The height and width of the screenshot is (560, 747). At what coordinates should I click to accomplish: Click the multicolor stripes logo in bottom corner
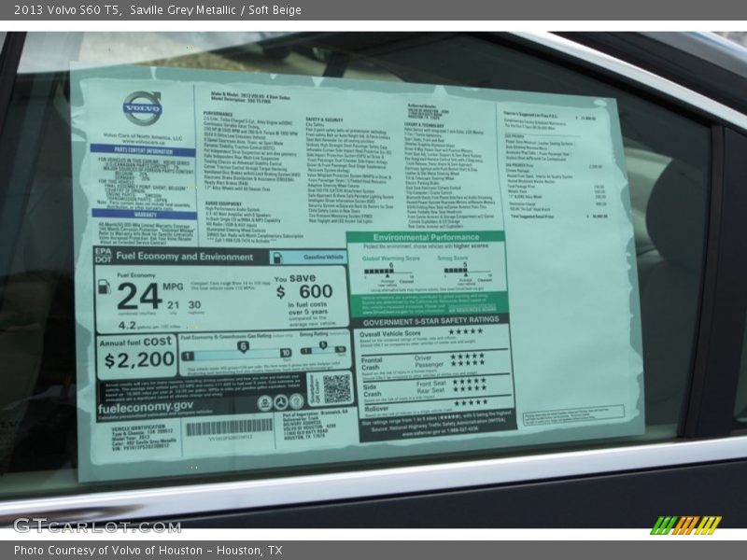click(685, 525)
